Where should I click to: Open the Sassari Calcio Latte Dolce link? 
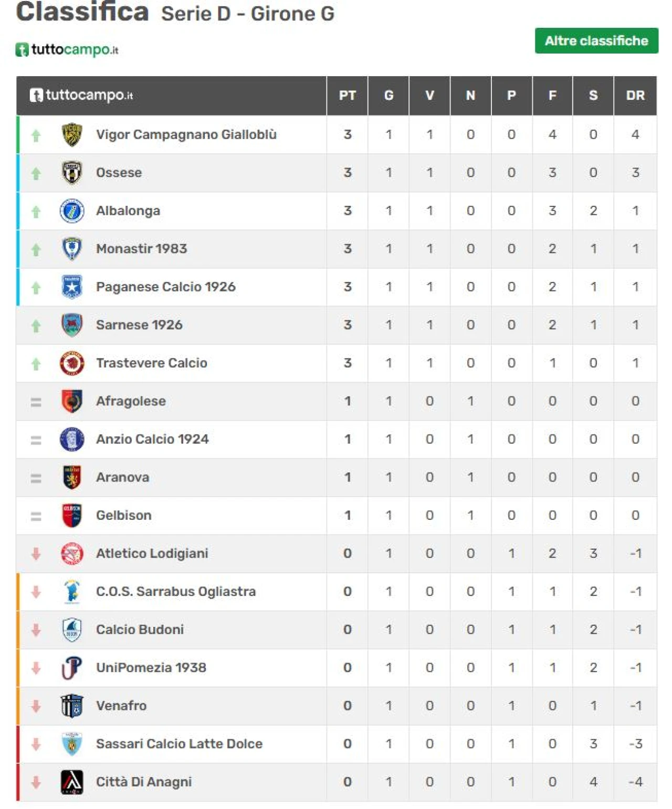click(x=179, y=744)
